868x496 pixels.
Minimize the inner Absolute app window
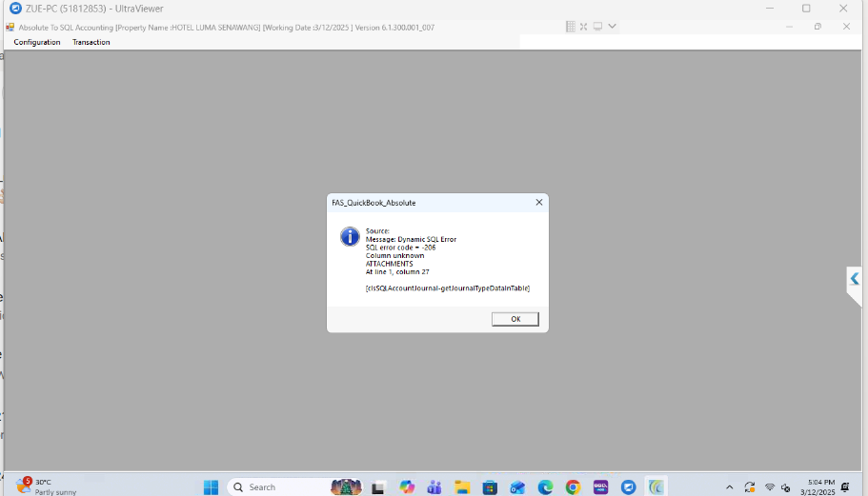point(789,27)
